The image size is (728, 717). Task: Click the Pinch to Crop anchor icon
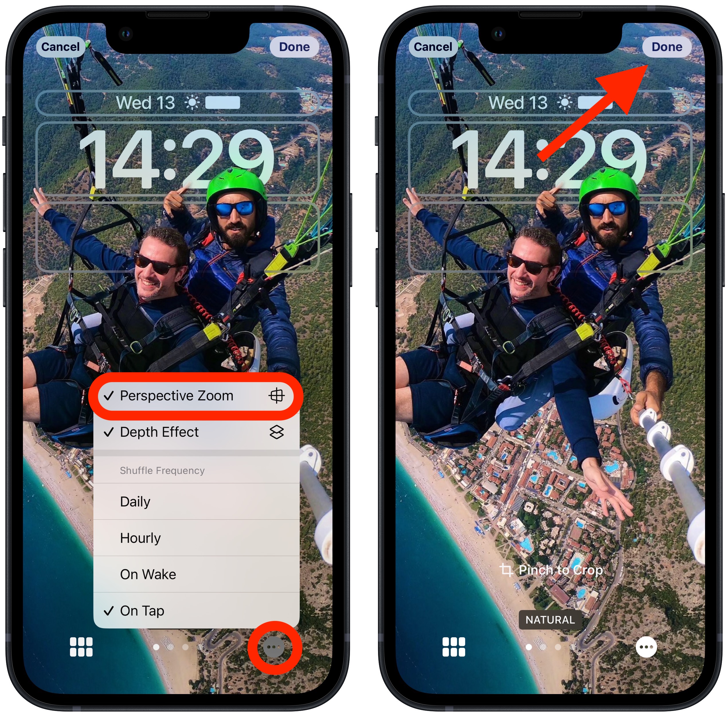tap(507, 569)
